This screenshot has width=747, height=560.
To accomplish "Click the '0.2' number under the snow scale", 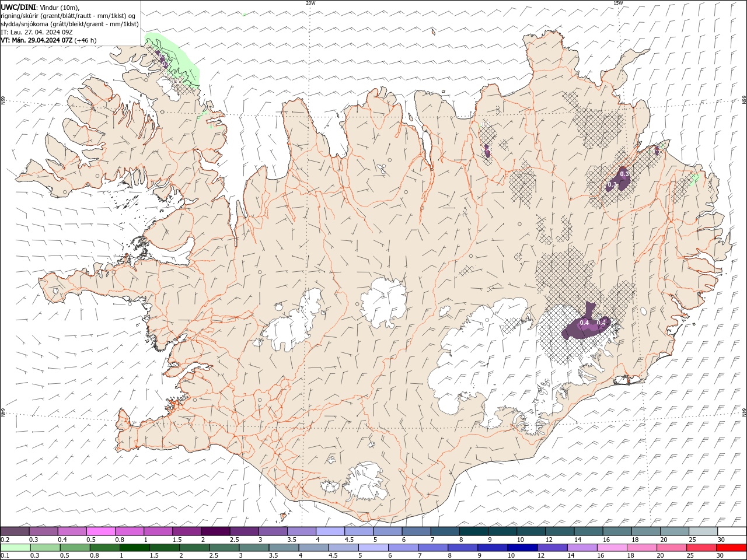I will pyautogui.click(x=5, y=540).
